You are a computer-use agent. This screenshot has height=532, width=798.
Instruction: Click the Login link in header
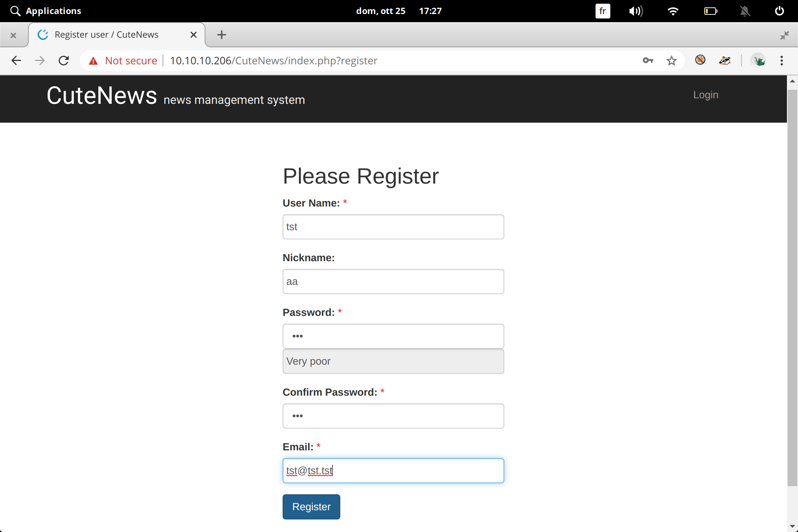pos(705,95)
